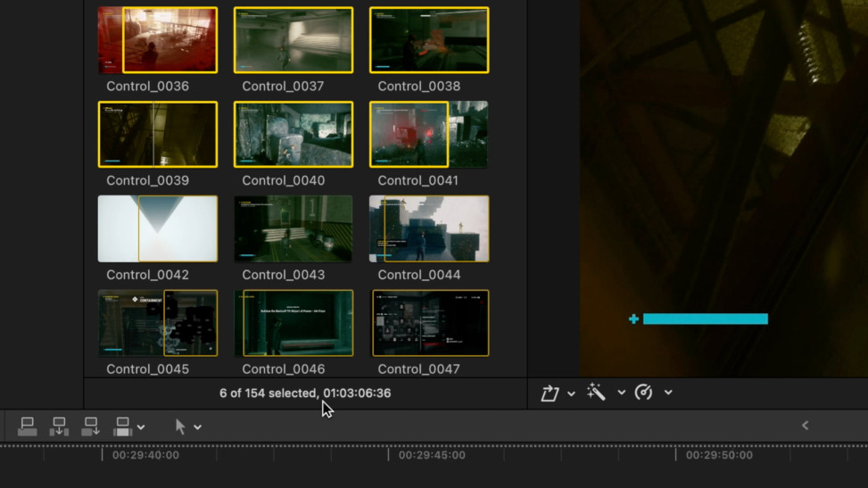Open the tools pop-up menu chevron
868x488 pixels.
point(198,427)
